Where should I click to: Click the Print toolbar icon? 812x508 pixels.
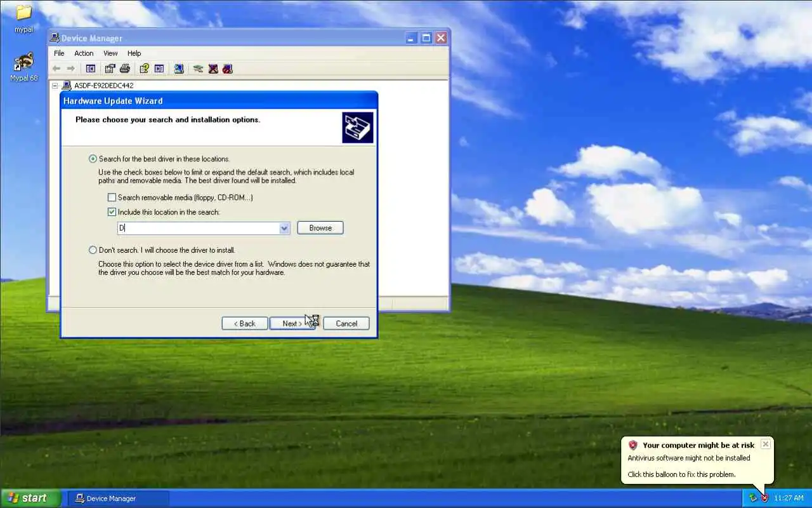point(125,69)
